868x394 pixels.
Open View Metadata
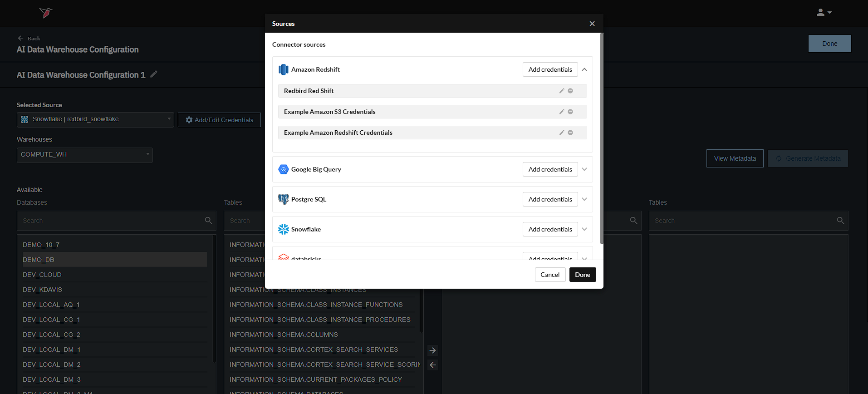[735, 158]
